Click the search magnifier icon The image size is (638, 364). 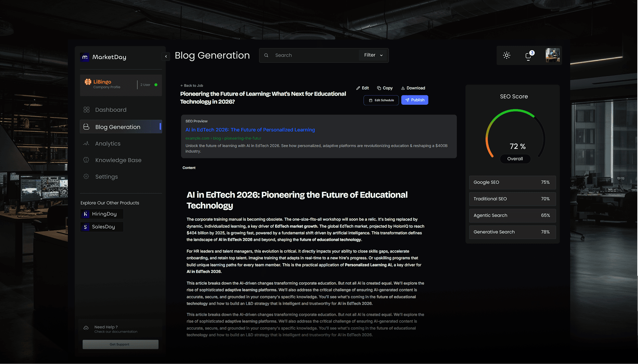pos(266,55)
